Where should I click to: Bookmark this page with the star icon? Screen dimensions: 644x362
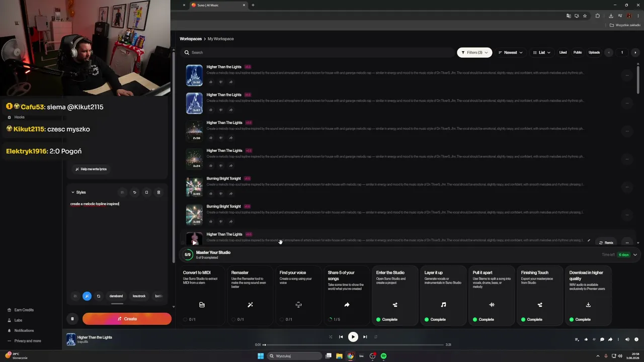coord(585,16)
